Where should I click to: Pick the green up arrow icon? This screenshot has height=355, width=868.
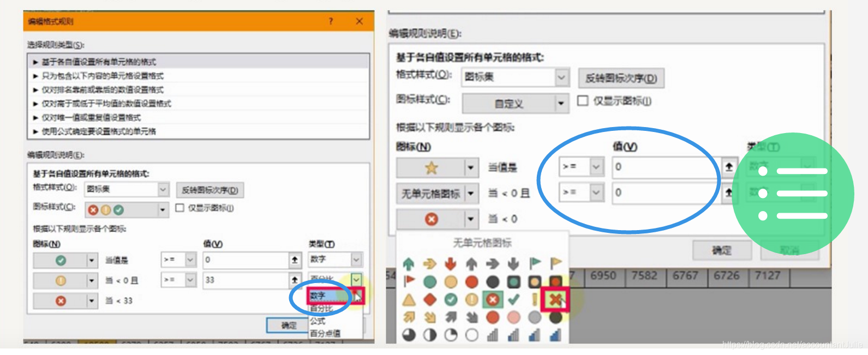409,264
